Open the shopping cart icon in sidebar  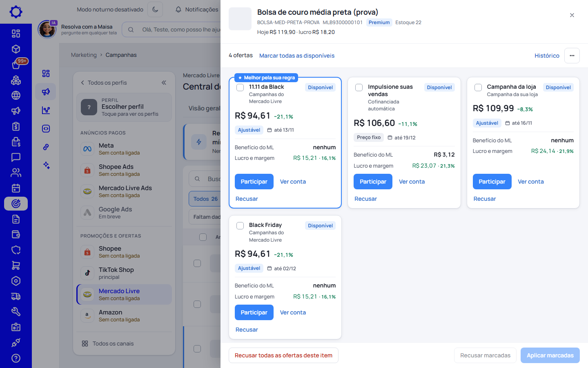pyautogui.click(x=16, y=265)
